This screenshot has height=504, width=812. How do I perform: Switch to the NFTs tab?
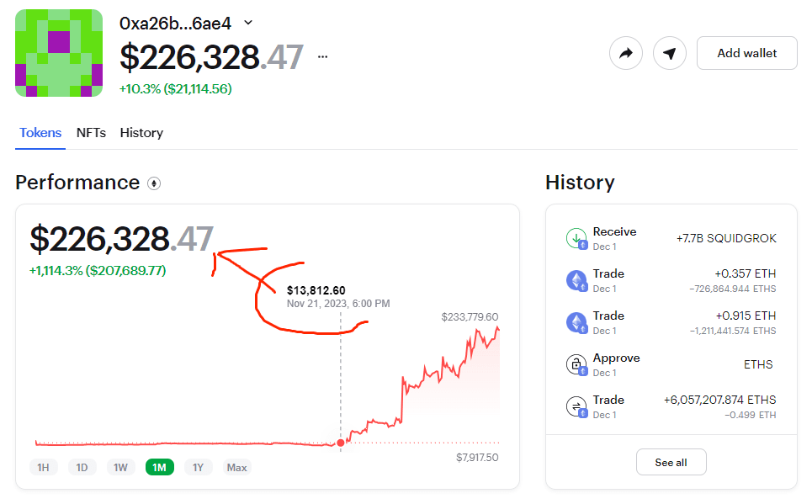[91, 133]
